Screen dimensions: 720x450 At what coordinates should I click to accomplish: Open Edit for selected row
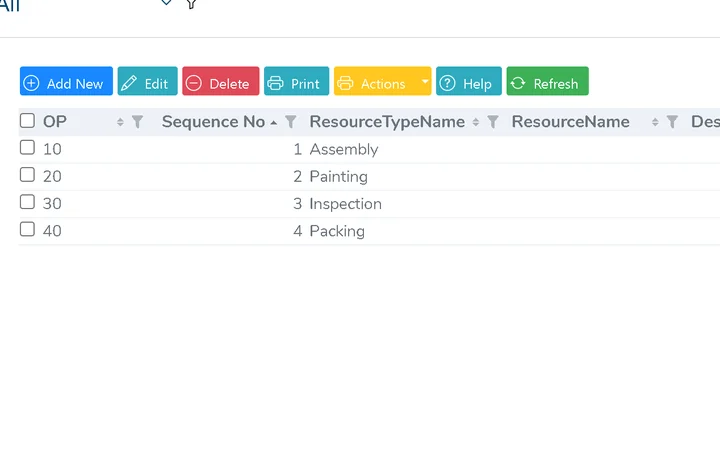point(147,81)
